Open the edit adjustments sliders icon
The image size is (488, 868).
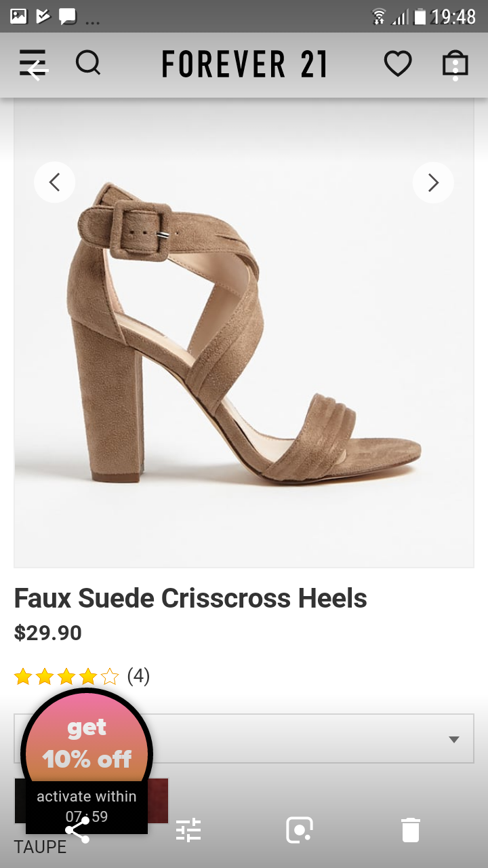(x=188, y=830)
